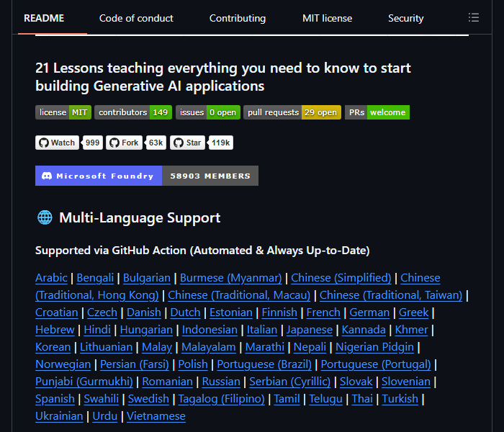Open the pull requests 29 open badge
The image size is (504, 432).
[x=292, y=112]
